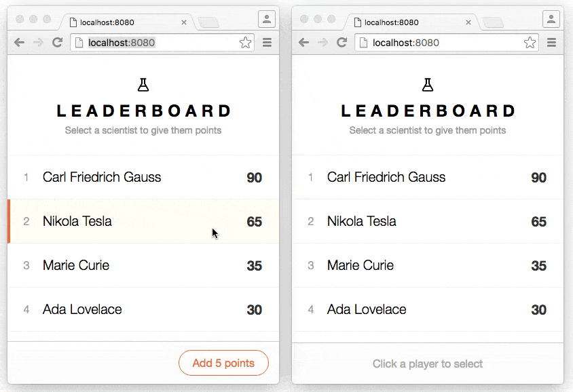Click the reload icon in right browser
Viewport: 573px width, 392px height.
tap(341, 42)
